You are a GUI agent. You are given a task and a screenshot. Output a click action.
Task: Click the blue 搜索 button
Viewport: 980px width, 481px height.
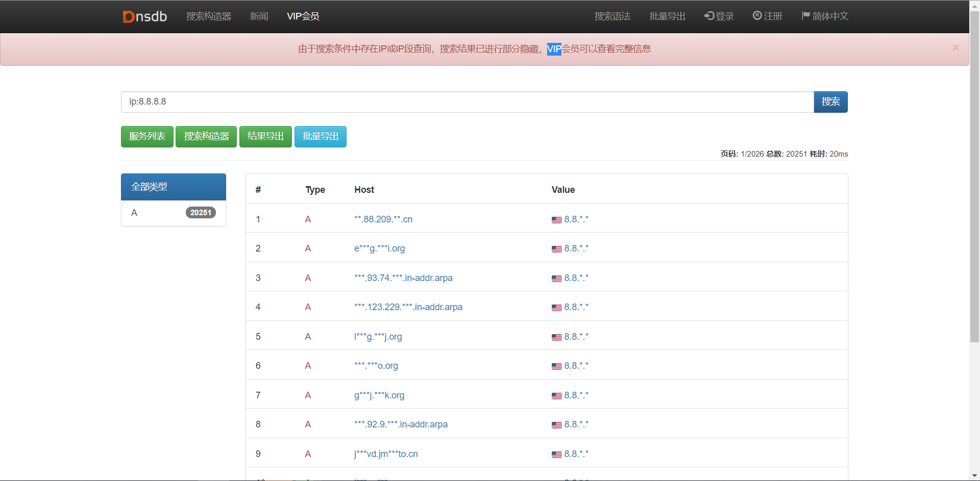coord(830,102)
